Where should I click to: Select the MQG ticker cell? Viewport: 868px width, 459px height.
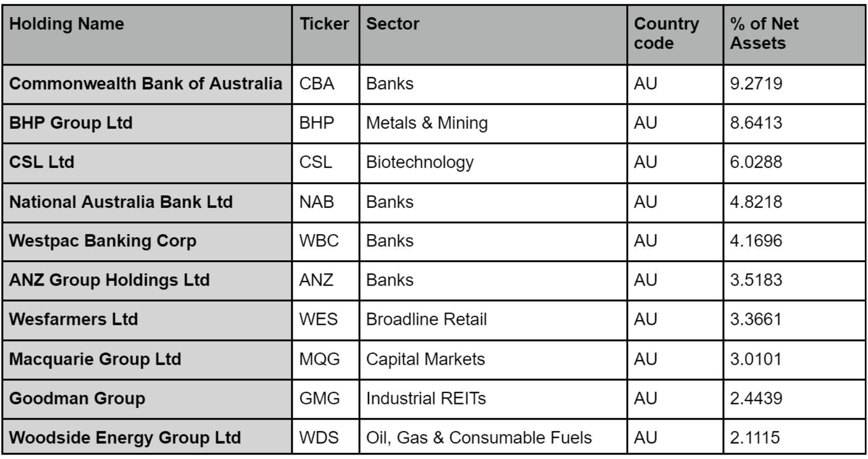325,360
